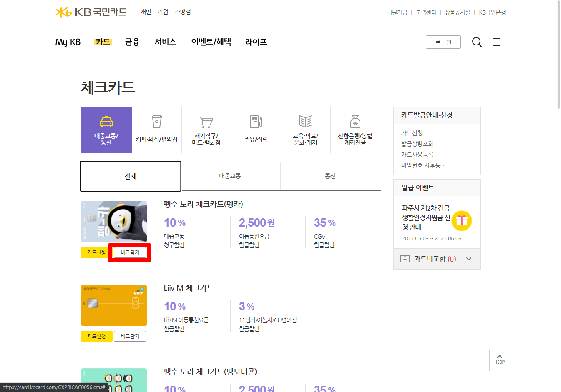The height and width of the screenshot is (392, 561).
Task: Open the 카드사용등록 link
Action: tap(418, 155)
